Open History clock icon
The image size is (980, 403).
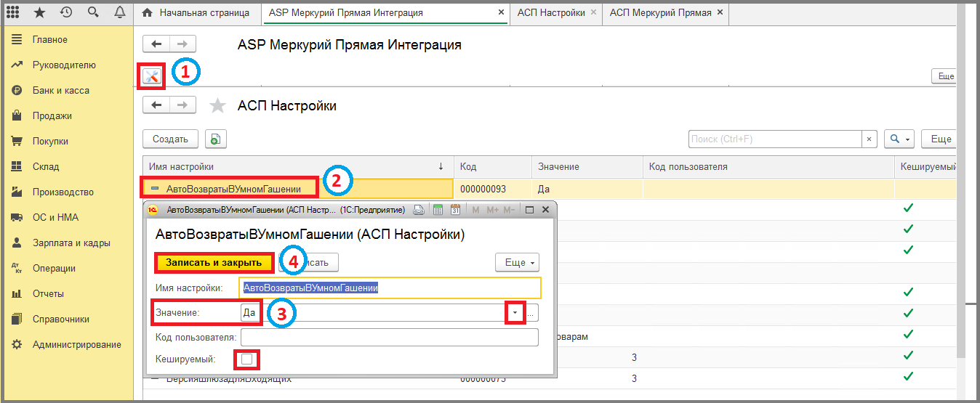[66, 12]
